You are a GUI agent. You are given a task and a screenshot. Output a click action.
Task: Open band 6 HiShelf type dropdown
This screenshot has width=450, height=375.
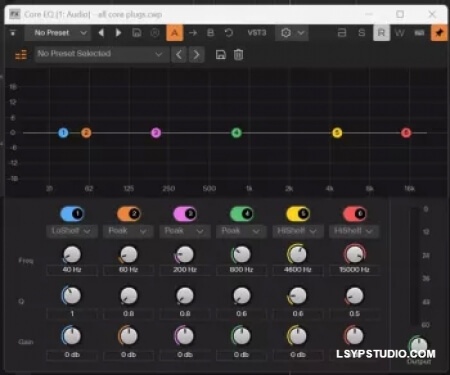(355, 231)
